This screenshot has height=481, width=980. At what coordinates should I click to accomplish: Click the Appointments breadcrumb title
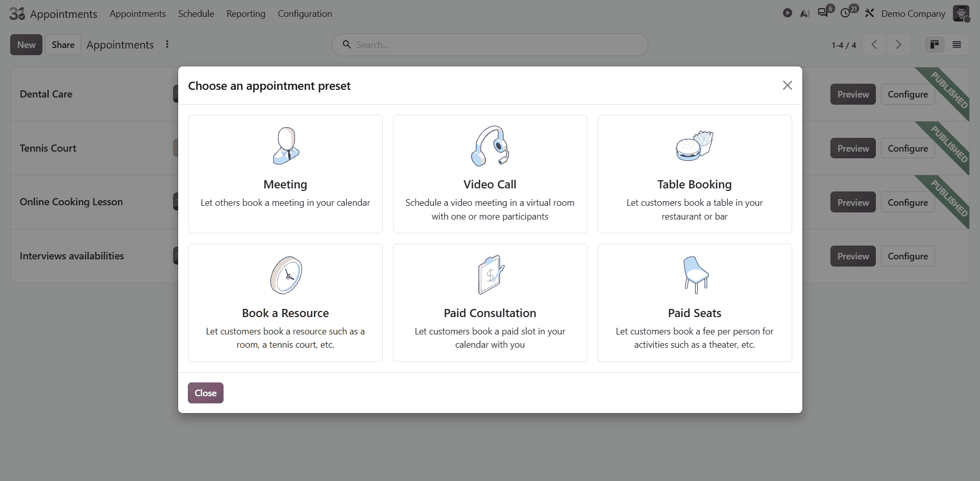tap(120, 45)
